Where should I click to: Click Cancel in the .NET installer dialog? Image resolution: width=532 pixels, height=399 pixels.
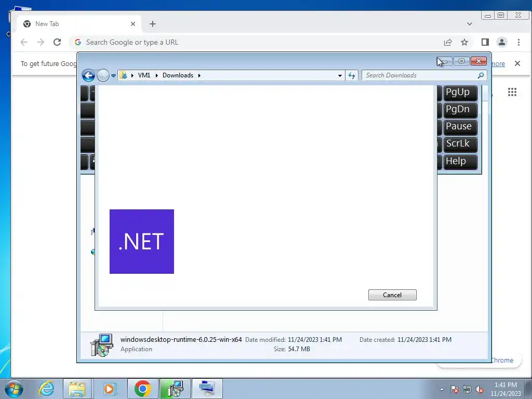392,295
